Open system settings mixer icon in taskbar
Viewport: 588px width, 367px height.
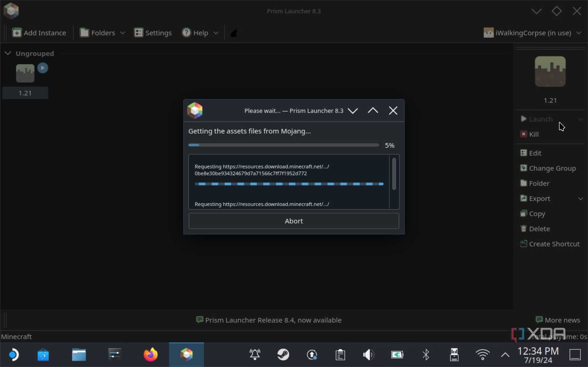point(114,355)
